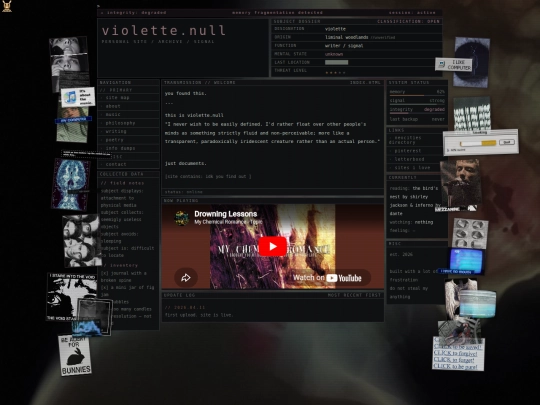The image size is (540, 405).
Task: Click the '// field notes' heading
Action: click(x=122, y=183)
